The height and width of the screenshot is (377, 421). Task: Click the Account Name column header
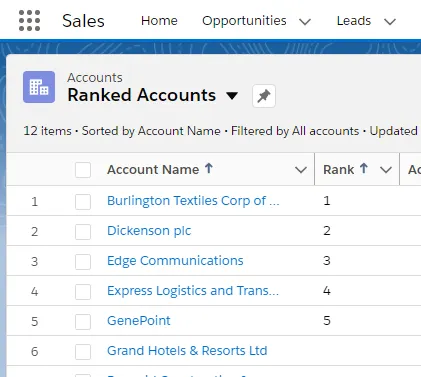(153, 170)
